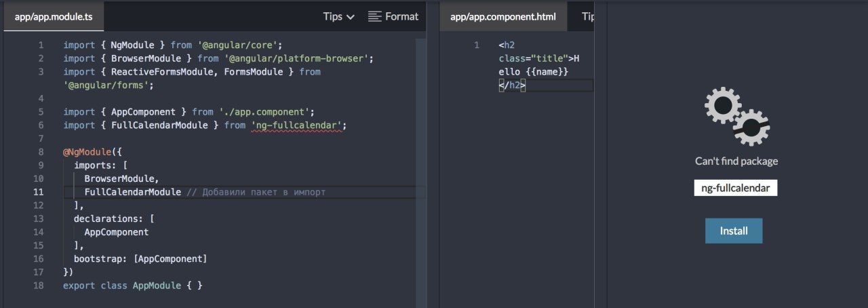The width and height of the screenshot is (868, 308).
Task: Click the @NgModule decorator text
Action: pos(92,152)
